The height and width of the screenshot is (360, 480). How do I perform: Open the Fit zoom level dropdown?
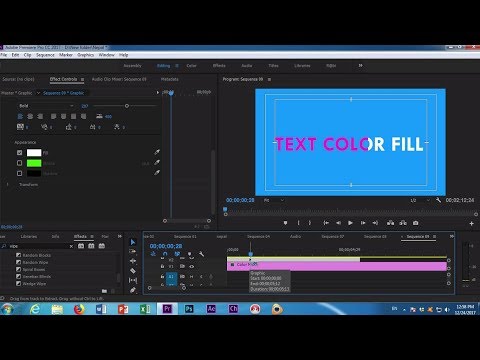point(274,200)
